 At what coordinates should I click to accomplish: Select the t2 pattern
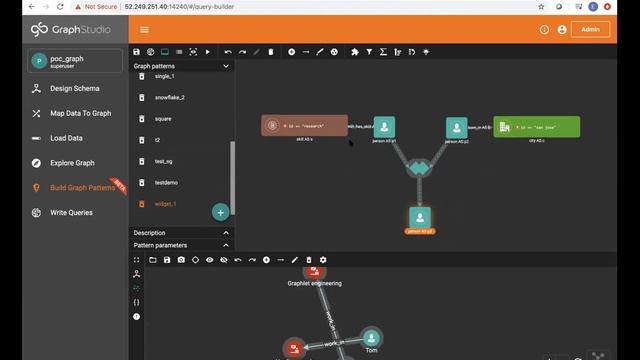click(x=158, y=140)
